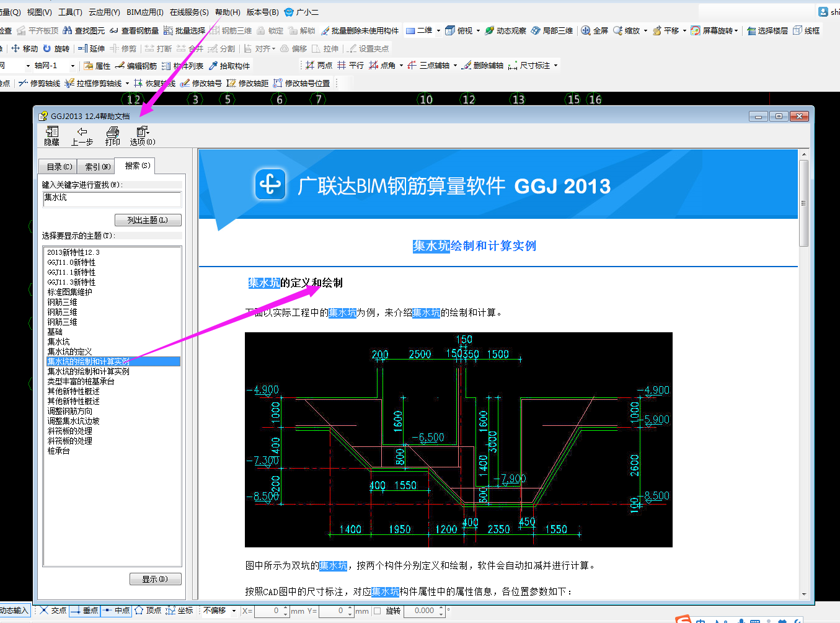Click 广小二 assistant link
The width and height of the screenshot is (840, 623).
(x=302, y=12)
